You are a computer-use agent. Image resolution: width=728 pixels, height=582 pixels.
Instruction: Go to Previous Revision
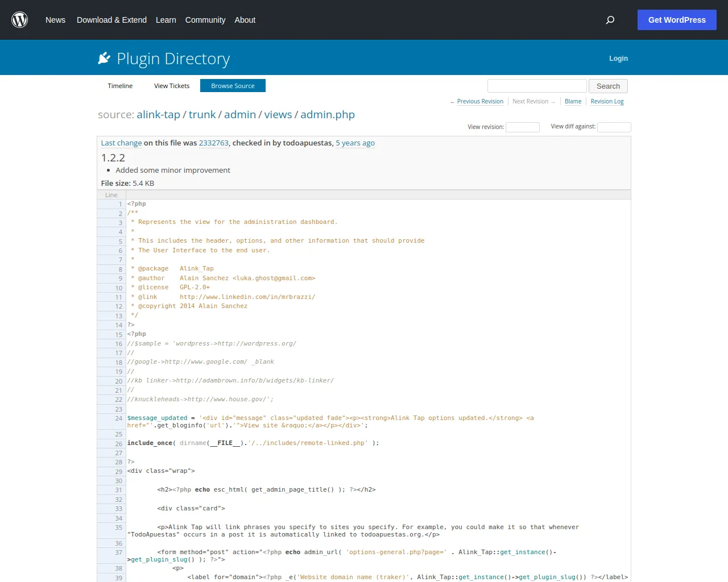tap(480, 102)
